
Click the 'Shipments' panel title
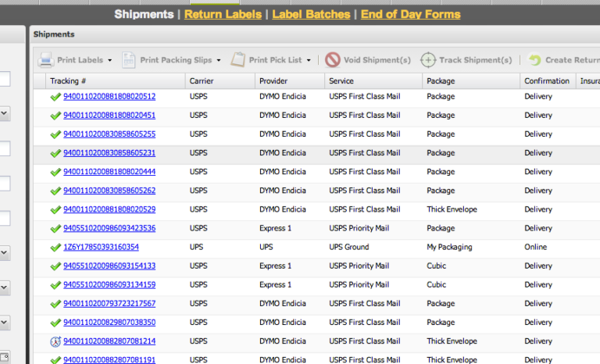pos(54,34)
